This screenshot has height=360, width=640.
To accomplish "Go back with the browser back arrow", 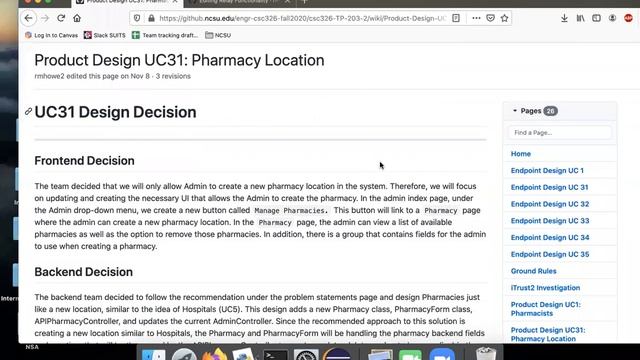I will 28,18.
